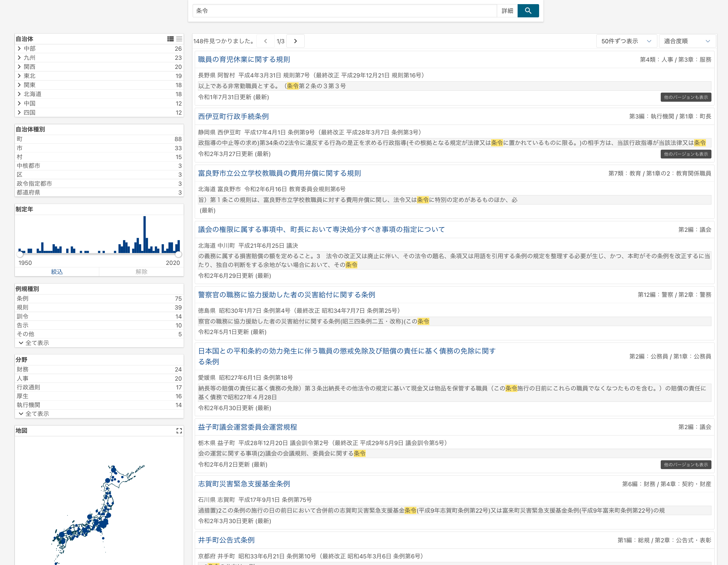The width and height of the screenshot is (728, 565).
Task: Filter by 都道府県 municipality type
Action: click(99, 192)
